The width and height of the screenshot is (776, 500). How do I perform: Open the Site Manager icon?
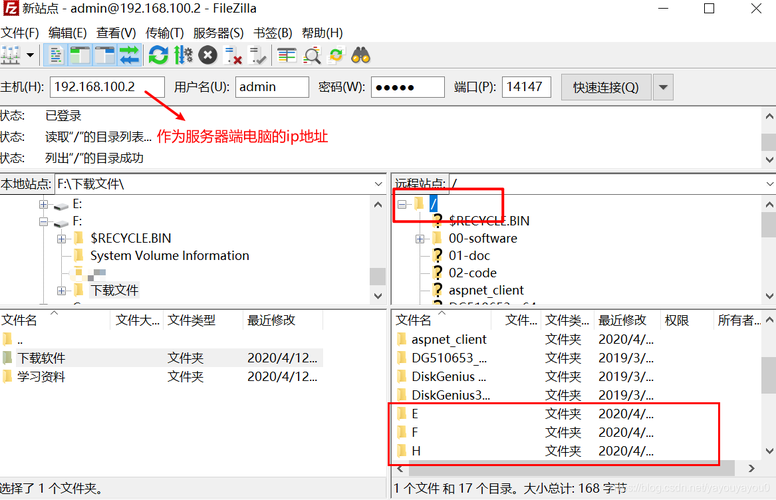click(10, 55)
